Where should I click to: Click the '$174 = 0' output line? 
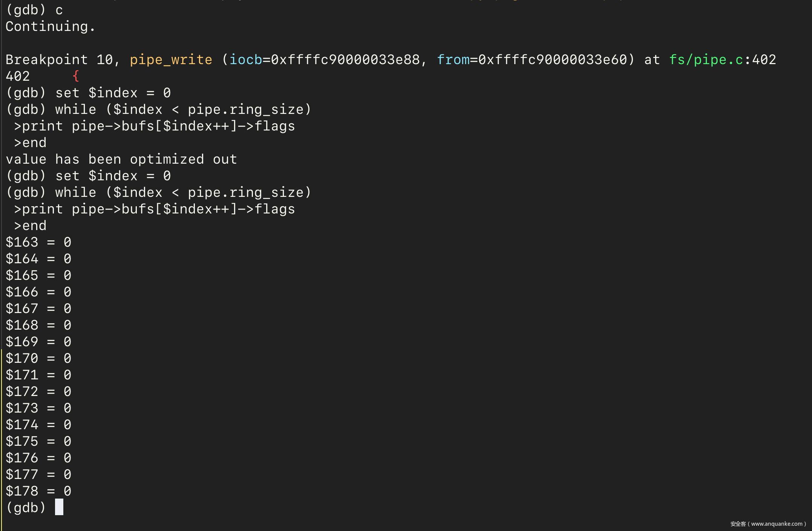point(38,425)
